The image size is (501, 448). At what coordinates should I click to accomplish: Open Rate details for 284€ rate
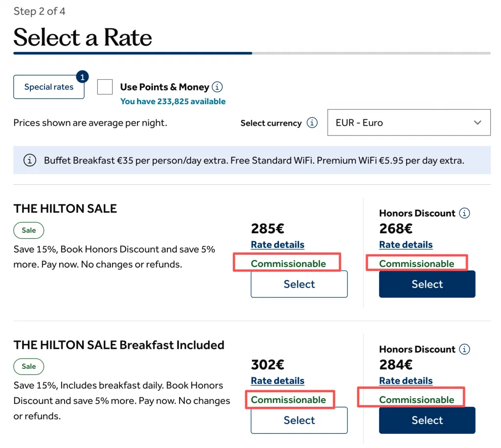tap(406, 381)
